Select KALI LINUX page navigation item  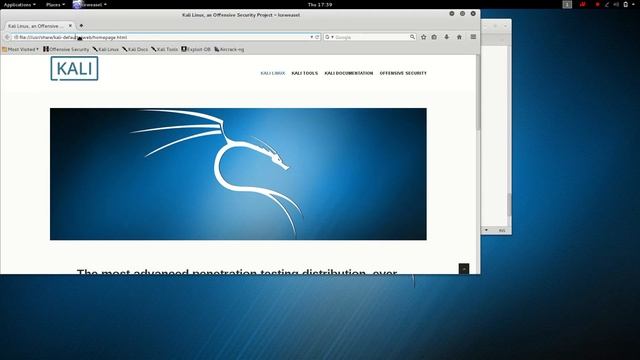tap(273, 73)
